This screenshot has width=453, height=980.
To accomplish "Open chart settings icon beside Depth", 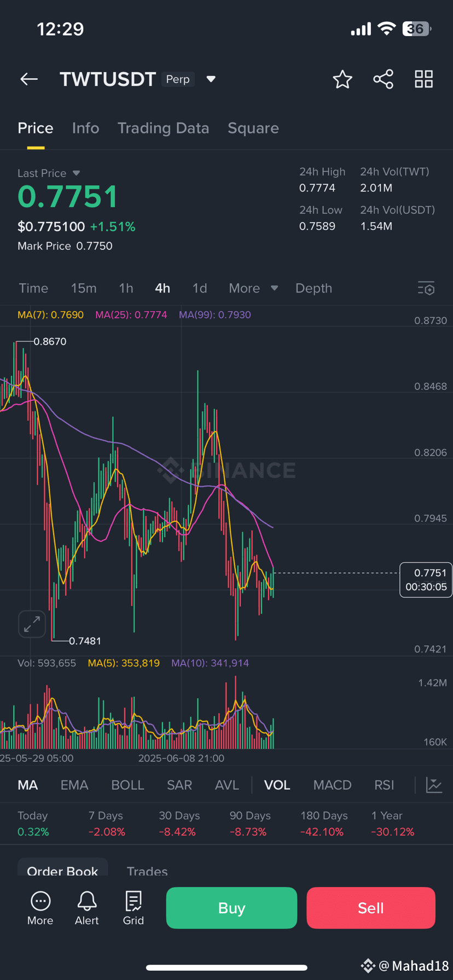I will pyautogui.click(x=426, y=288).
